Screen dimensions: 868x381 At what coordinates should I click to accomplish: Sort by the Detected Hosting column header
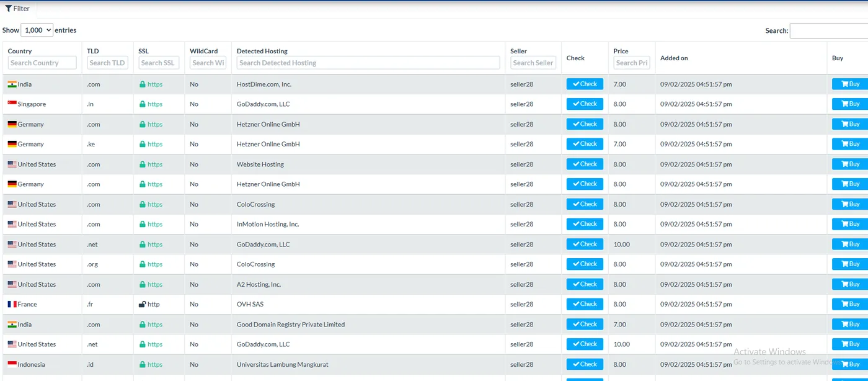262,51
